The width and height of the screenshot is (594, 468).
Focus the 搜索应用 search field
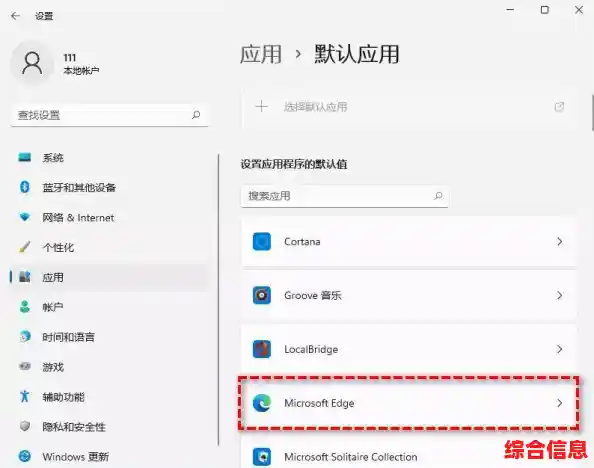click(x=344, y=196)
